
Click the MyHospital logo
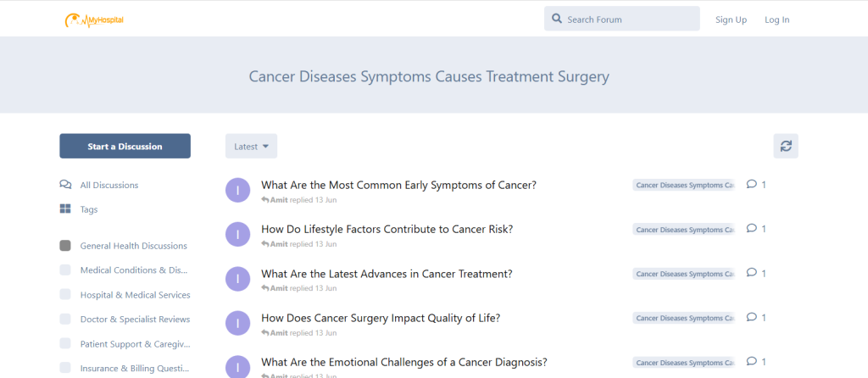(94, 19)
